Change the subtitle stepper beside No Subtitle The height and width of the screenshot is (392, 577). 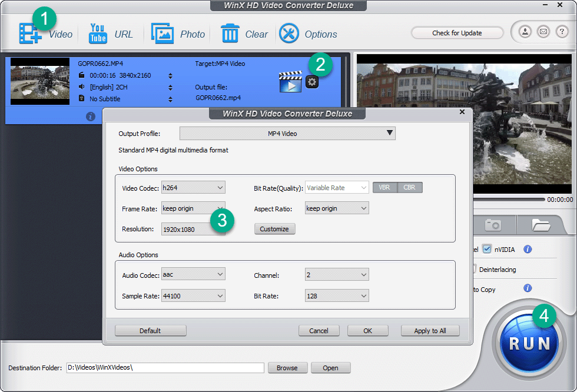point(170,99)
